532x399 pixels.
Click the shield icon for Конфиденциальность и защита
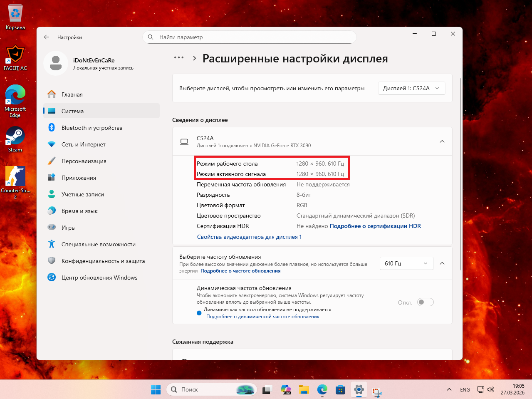pyautogui.click(x=52, y=261)
